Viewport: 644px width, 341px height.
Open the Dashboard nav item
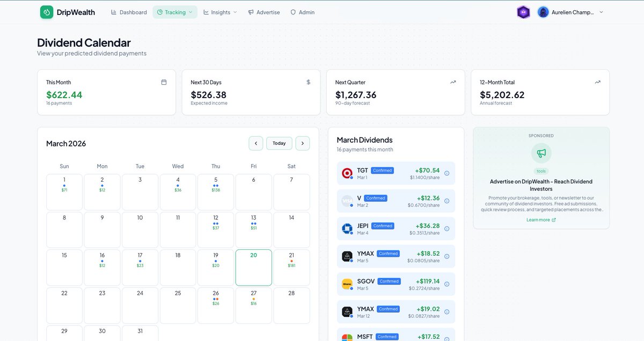tap(129, 12)
